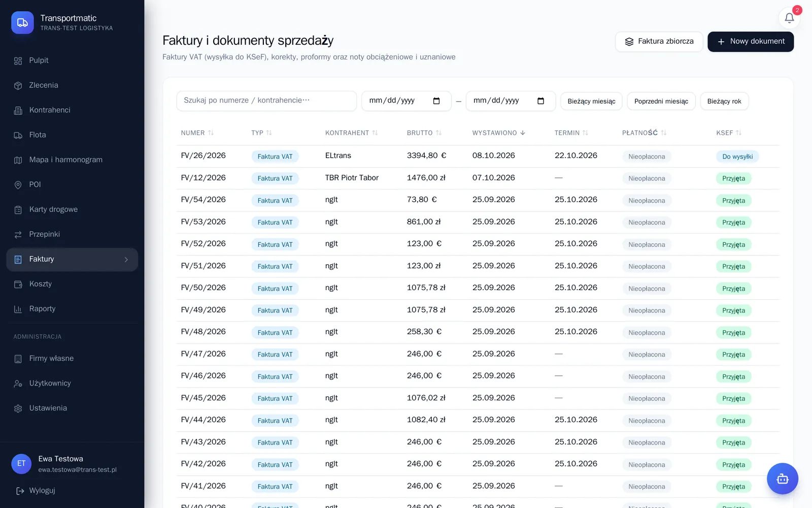Viewport: 812px width, 508px height.
Task: Open the end date calendar picker
Action: pyautogui.click(x=540, y=101)
